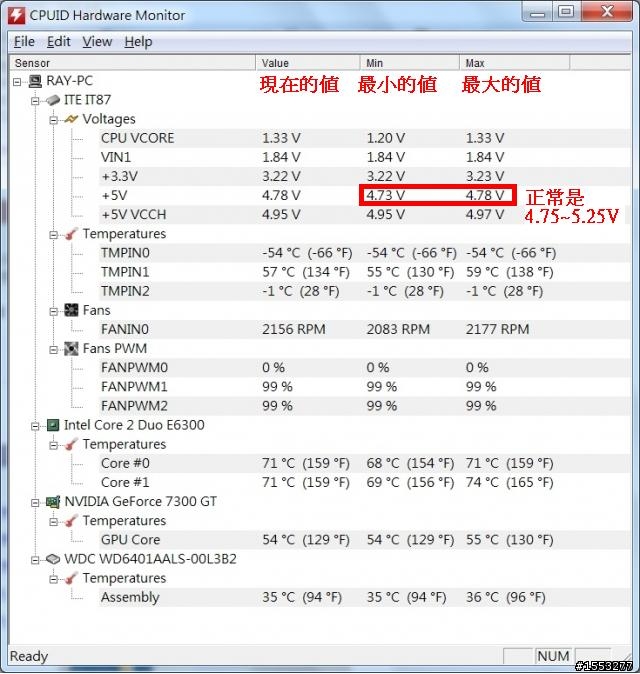640x674 pixels.
Task: Click the Min column header
Action: point(410,63)
